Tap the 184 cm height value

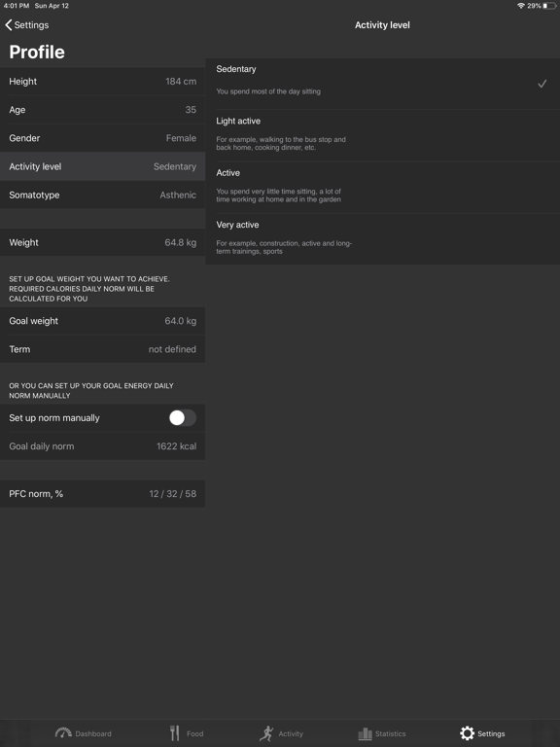click(x=181, y=82)
